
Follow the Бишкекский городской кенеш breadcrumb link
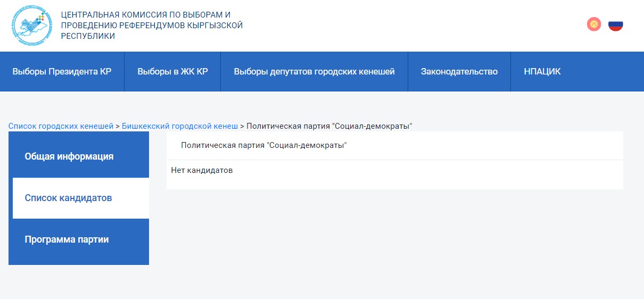coord(179,126)
